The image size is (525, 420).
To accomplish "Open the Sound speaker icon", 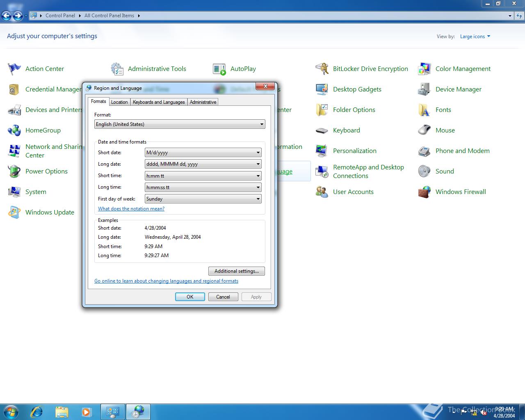I will pyautogui.click(x=425, y=171).
